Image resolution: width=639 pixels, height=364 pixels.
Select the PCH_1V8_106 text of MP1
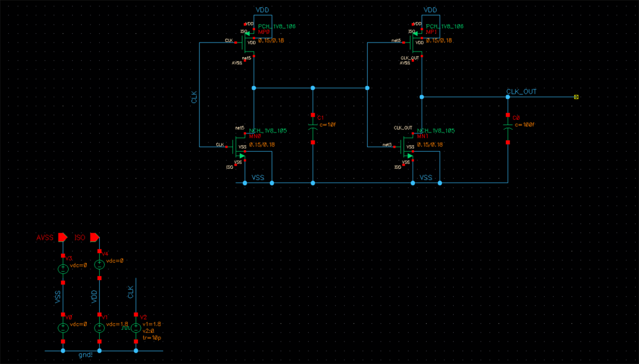(x=445, y=26)
